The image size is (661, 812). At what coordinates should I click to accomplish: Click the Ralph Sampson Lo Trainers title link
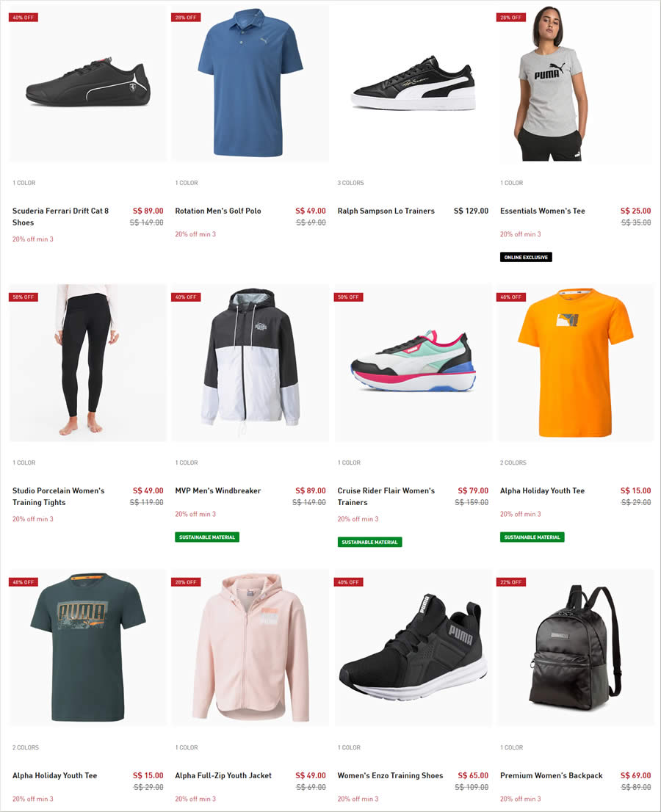386,211
